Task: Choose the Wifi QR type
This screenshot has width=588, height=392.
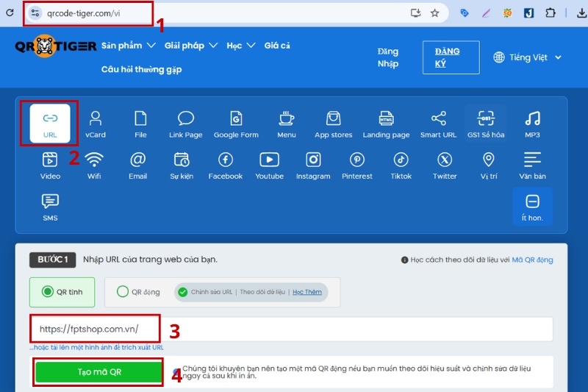Action: [94, 165]
